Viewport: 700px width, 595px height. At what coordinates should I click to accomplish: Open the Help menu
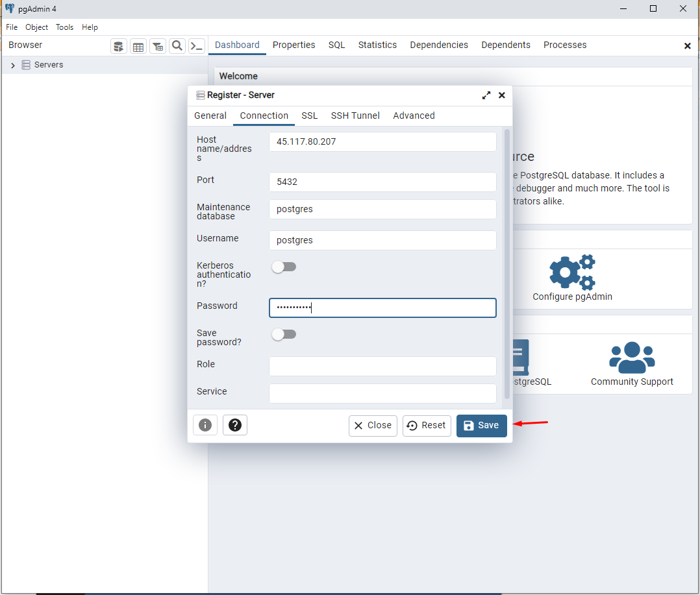(90, 27)
